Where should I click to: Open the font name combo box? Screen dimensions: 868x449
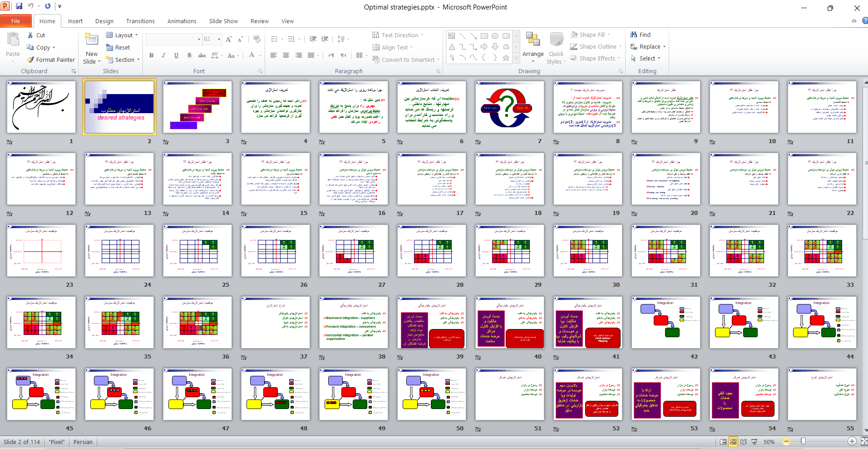point(173,39)
